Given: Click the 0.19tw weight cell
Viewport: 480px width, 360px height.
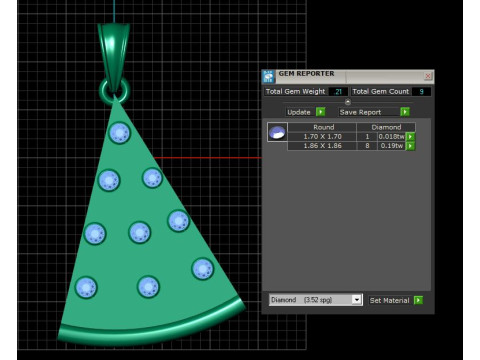Looking at the screenshot, I should [x=391, y=146].
